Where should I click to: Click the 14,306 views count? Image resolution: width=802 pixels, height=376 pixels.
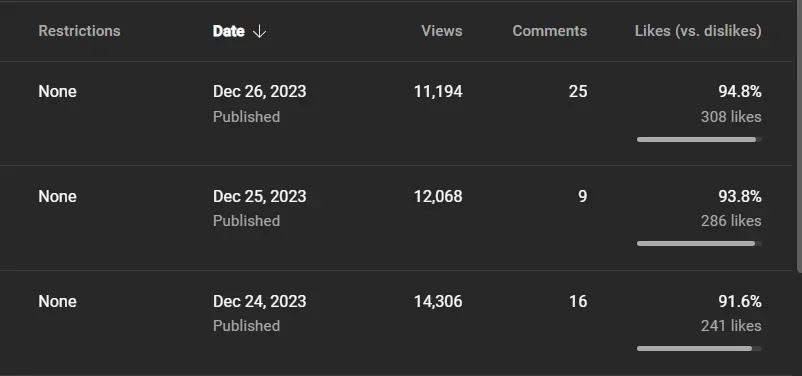438,301
